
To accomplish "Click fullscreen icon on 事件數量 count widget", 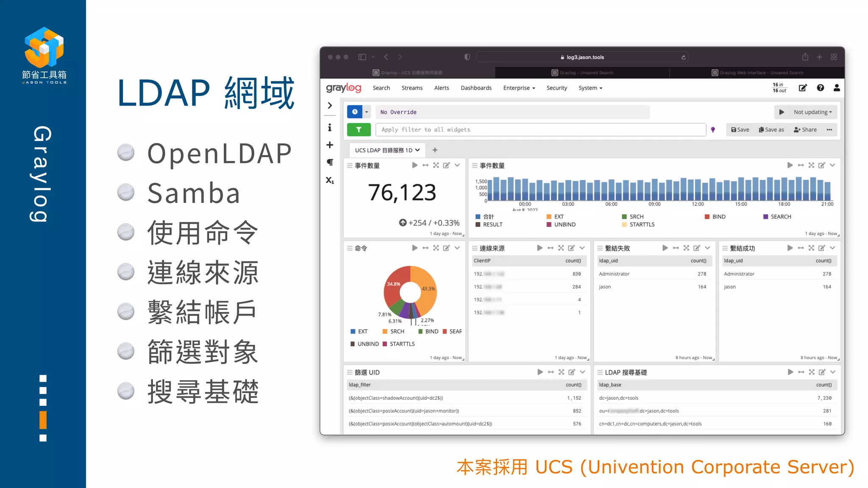I will pos(436,165).
